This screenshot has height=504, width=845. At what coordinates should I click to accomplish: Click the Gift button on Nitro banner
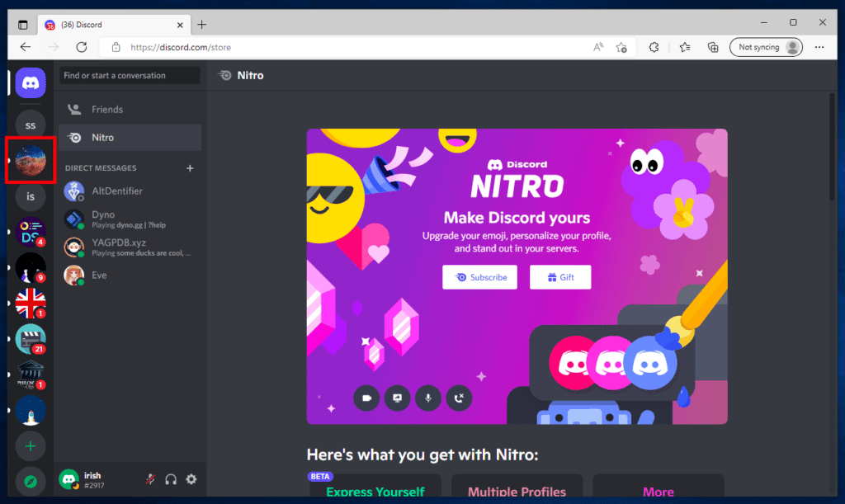560,277
